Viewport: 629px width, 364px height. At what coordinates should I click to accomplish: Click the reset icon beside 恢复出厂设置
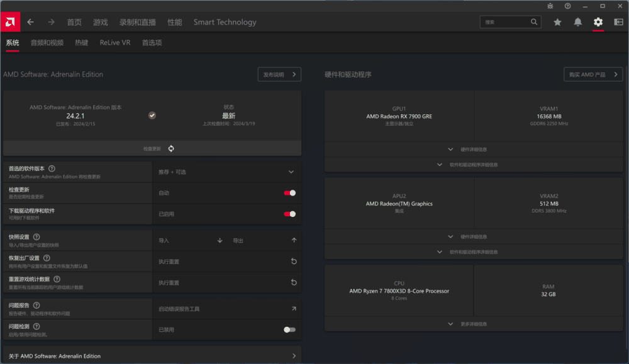click(293, 261)
